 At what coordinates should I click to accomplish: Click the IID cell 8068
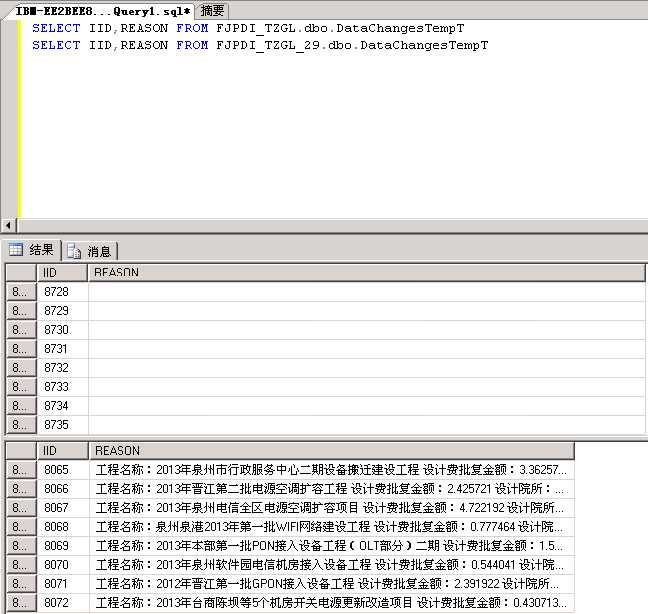63,527
